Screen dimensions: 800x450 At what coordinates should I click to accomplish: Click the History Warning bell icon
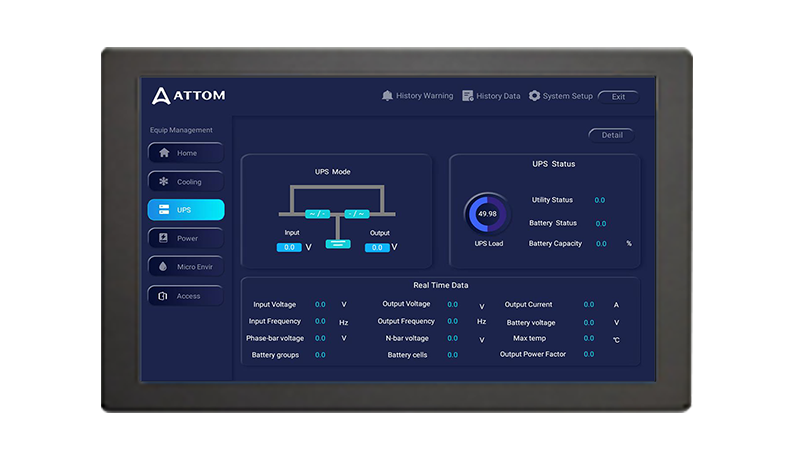coord(387,96)
